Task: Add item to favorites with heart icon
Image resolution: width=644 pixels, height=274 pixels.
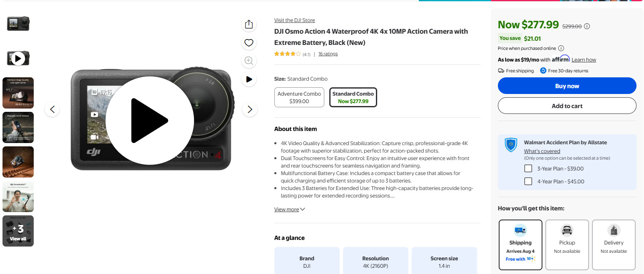Action: [249, 43]
